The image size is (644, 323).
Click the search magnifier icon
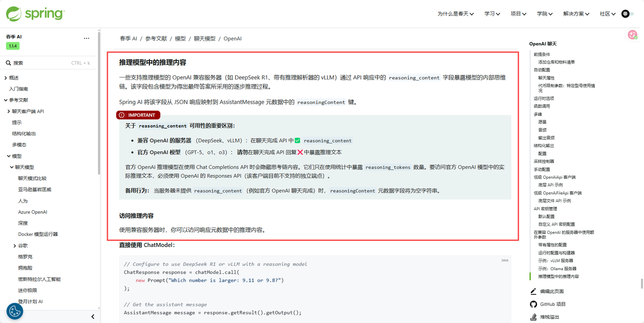[x=9, y=63]
